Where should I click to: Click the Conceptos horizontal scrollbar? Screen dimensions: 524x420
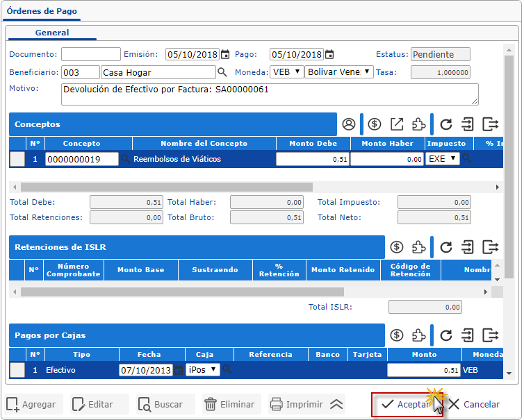[167, 187]
